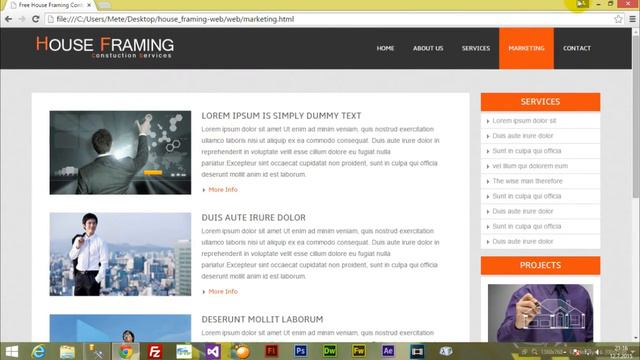Image resolution: width=640 pixels, height=360 pixels.
Task: Open Dreamweaver from taskbar
Action: pos(330,351)
